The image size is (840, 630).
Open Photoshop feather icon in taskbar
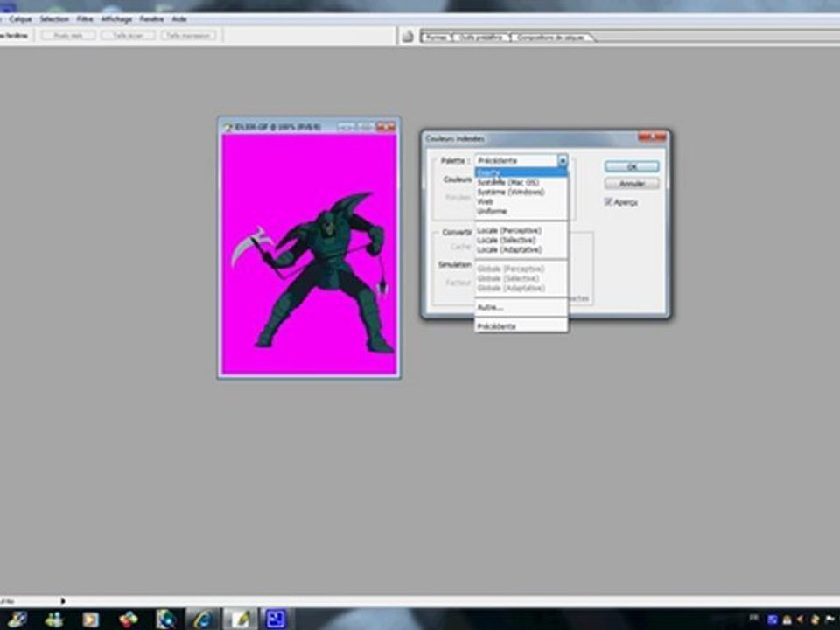tap(241, 619)
